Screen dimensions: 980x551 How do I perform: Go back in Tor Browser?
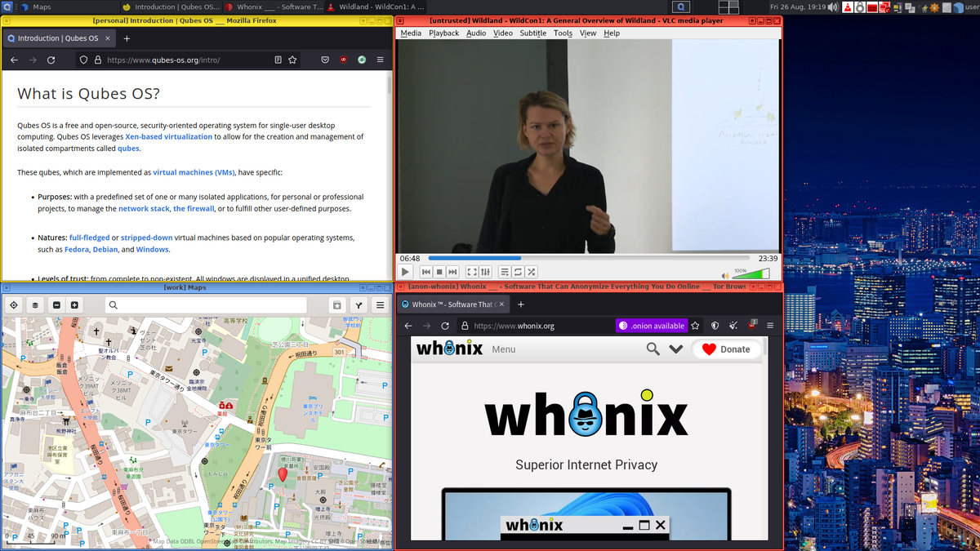[x=408, y=326]
